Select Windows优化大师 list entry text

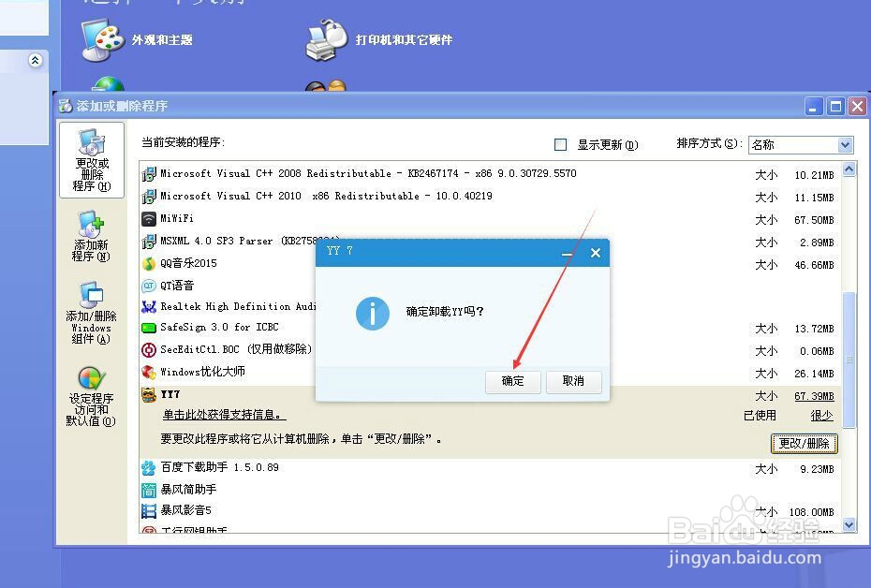pos(202,372)
